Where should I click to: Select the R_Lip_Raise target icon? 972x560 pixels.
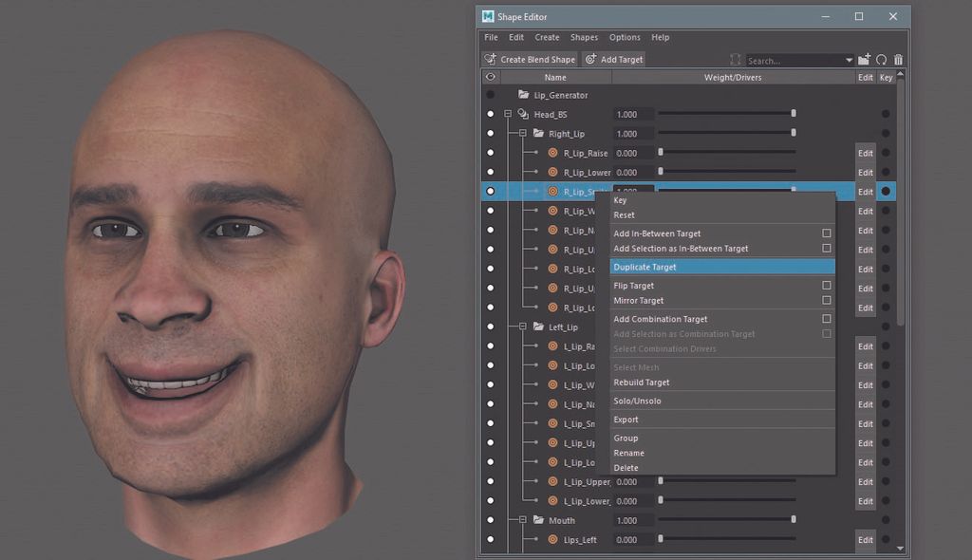pyautogui.click(x=551, y=153)
